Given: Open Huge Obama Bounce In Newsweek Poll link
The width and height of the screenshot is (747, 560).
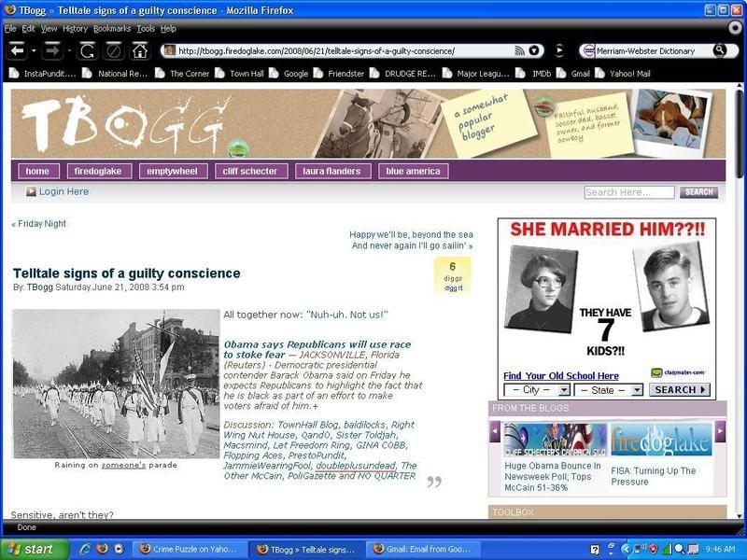Looking at the screenshot, I should pyautogui.click(x=553, y=477).
